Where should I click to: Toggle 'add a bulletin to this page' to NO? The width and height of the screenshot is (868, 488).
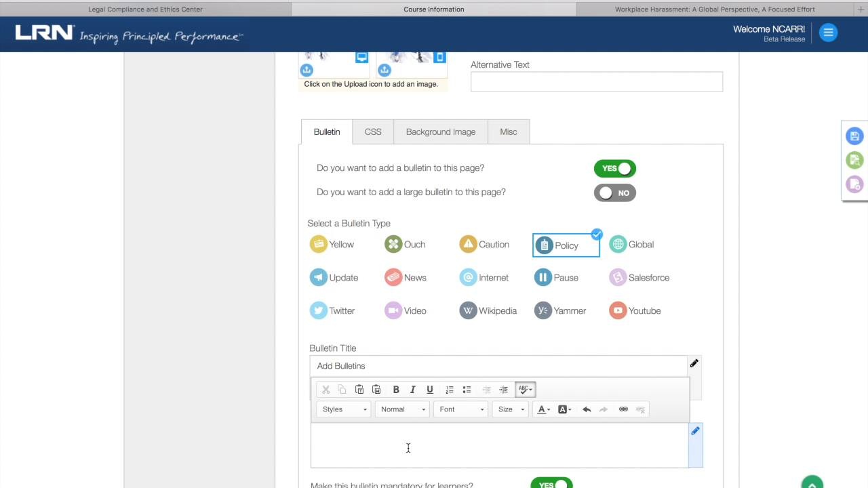[x=614, y=168]
